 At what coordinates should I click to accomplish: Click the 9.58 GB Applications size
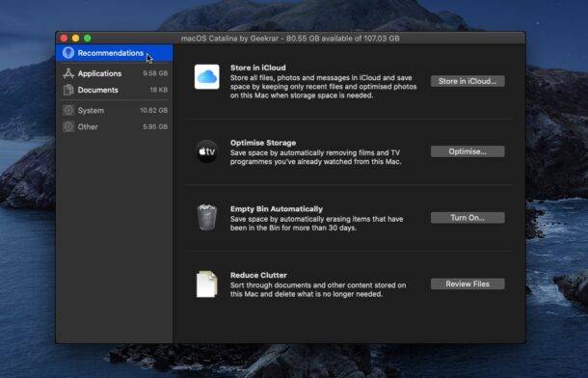point(155,73)
